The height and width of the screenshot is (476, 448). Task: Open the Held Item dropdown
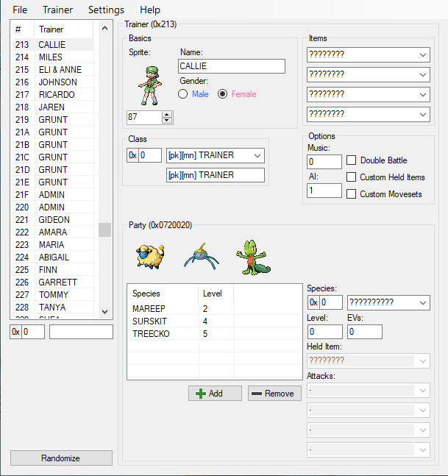(x=423, y=361)
